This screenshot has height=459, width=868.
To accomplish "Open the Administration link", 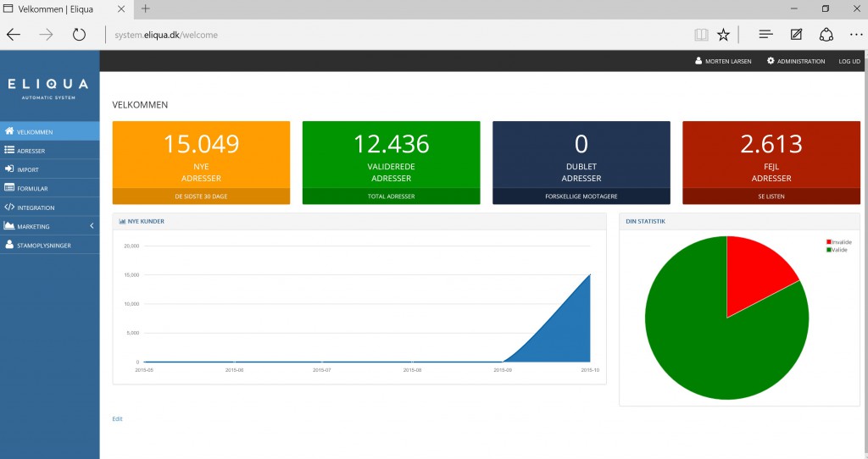I will click(796, 61).
